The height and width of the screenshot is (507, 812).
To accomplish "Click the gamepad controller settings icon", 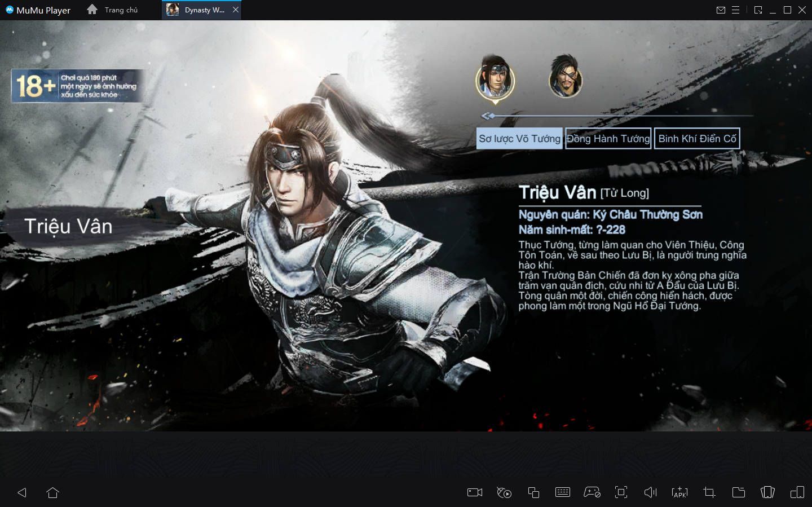I will (592, 492).
